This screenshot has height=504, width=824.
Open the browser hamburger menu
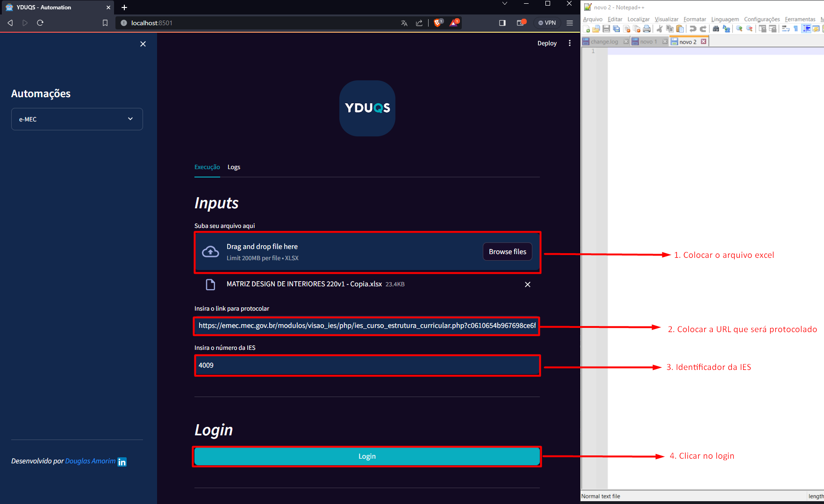[x=570, y=23]
